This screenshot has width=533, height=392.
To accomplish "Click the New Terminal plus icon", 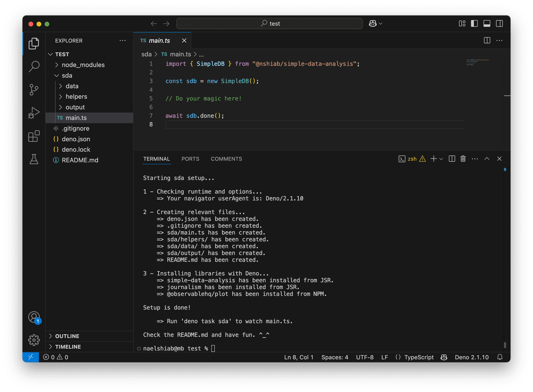I will [433, 159].
